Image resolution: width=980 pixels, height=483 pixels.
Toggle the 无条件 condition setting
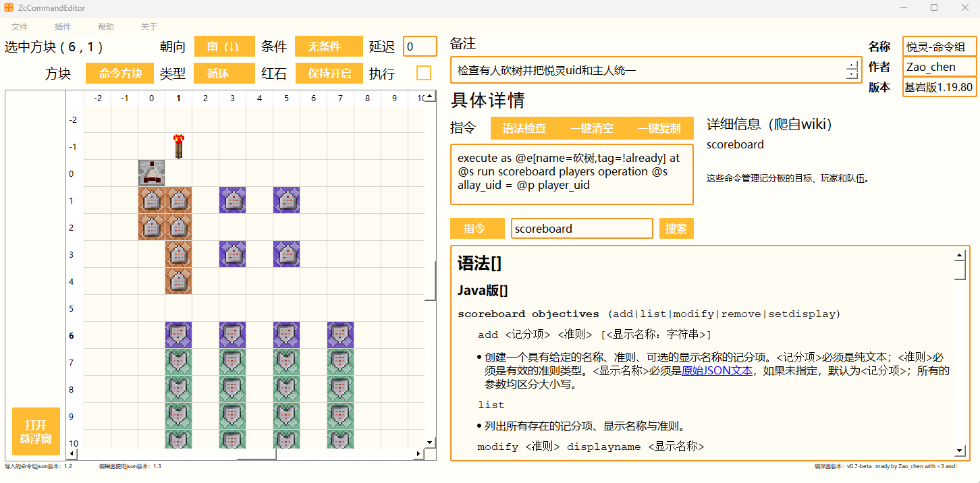coord(329,47)
